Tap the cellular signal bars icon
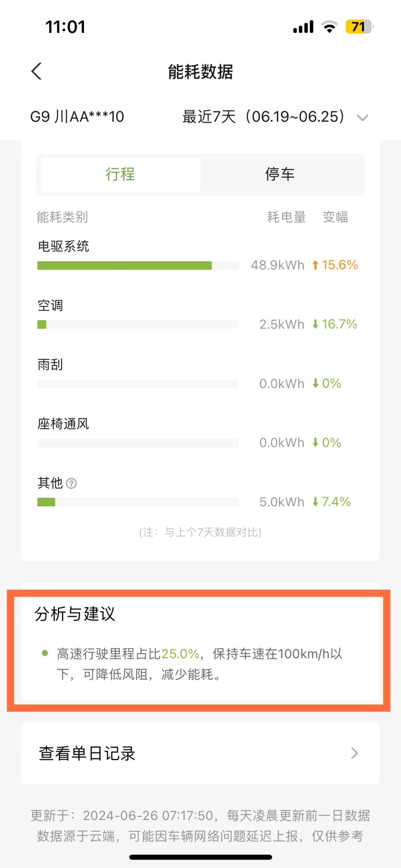This screenshot has height=868, width=401. (303, 27)
